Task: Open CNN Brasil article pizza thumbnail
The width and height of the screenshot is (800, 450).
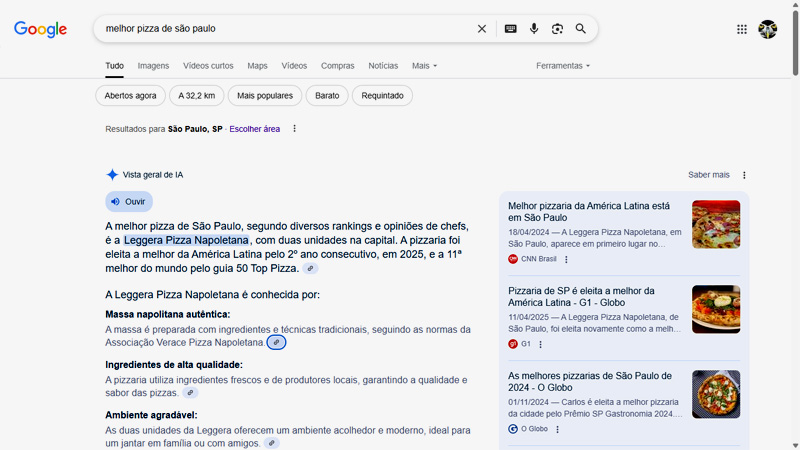Action: point(716,224)
